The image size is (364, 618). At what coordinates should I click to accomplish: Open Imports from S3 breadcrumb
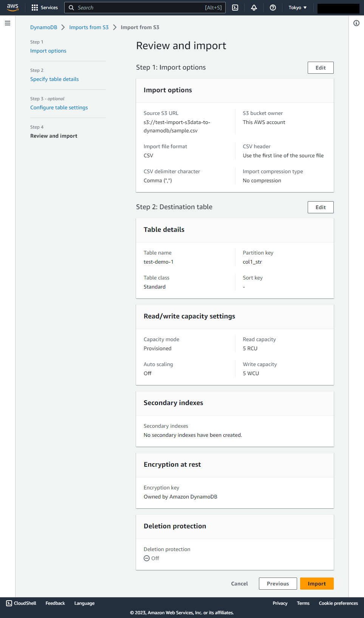pyautogui.click(x=89, y=27)
